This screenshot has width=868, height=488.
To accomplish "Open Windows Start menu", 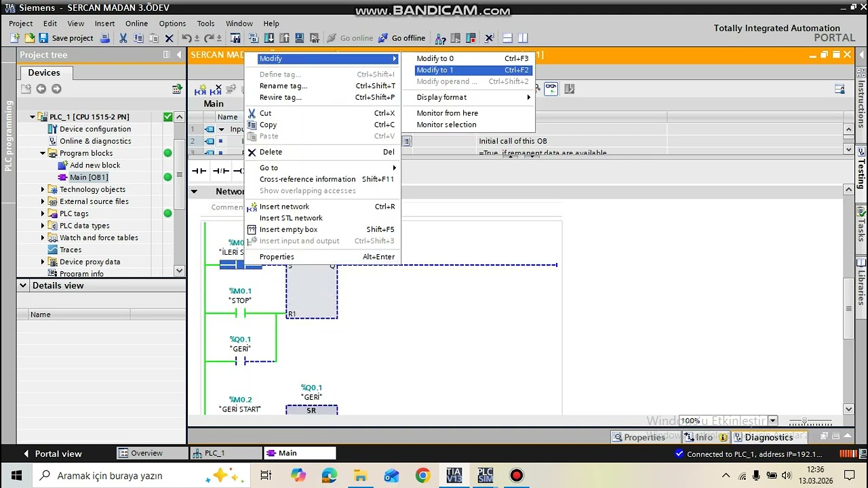I will (16, 475).
